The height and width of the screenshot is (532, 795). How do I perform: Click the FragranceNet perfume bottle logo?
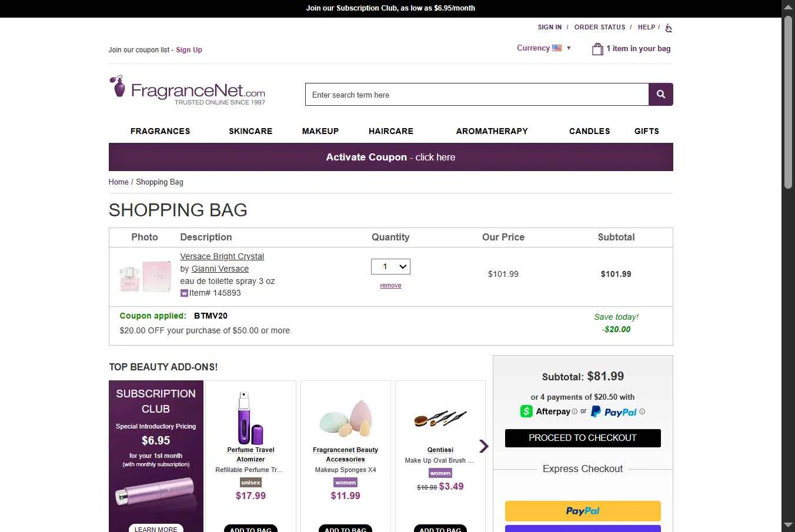pyautogui.click(x=118, y=86)
